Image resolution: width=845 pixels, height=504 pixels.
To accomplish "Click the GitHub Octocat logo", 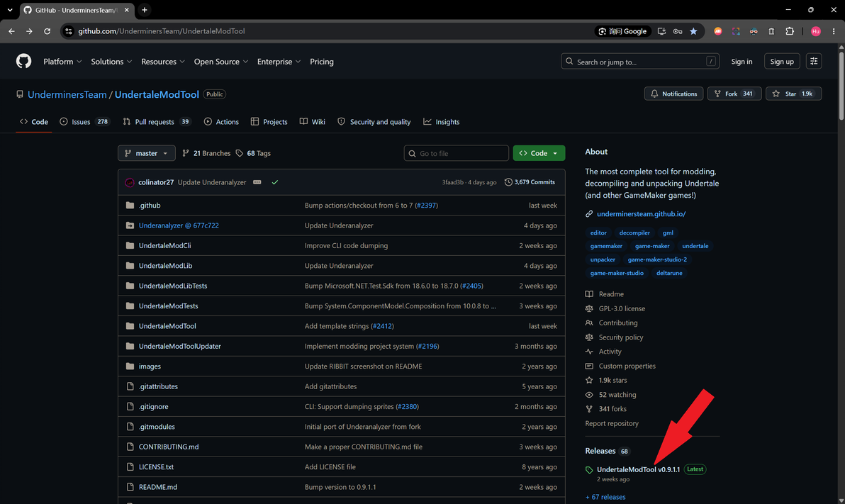I will 23,62.
